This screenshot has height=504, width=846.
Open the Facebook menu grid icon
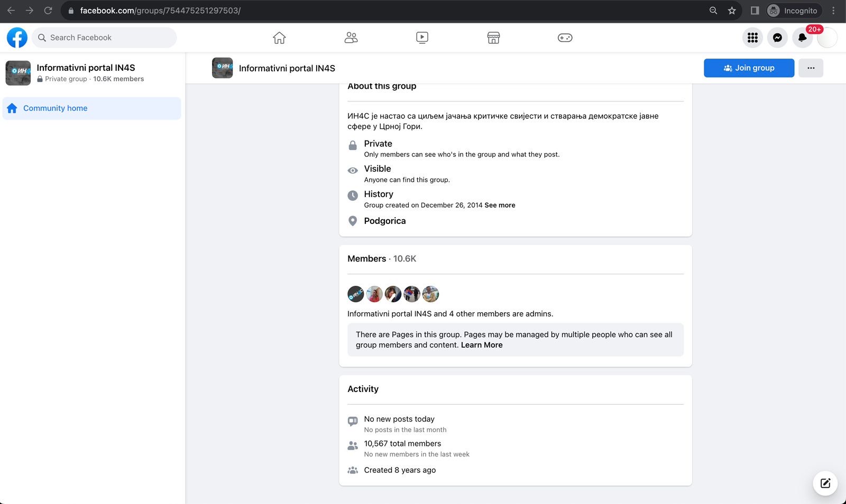coord(752,38)
